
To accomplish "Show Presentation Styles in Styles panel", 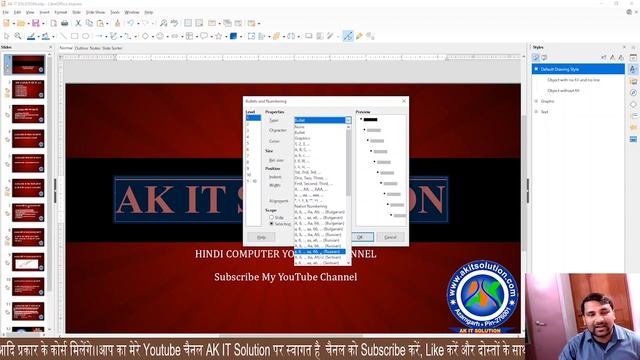I will pyautogui.click(x=544, y=58).
